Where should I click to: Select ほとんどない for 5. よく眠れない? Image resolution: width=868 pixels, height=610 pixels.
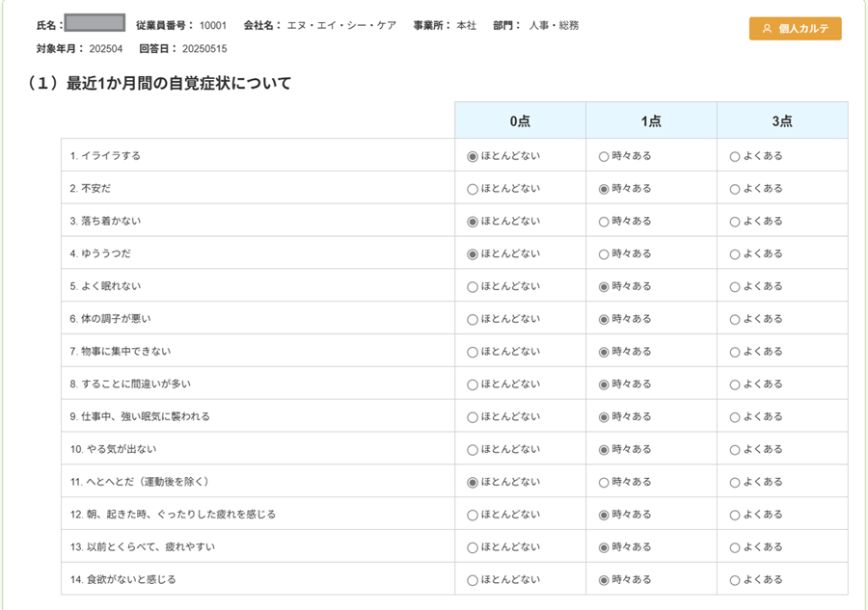click(473, 287)
